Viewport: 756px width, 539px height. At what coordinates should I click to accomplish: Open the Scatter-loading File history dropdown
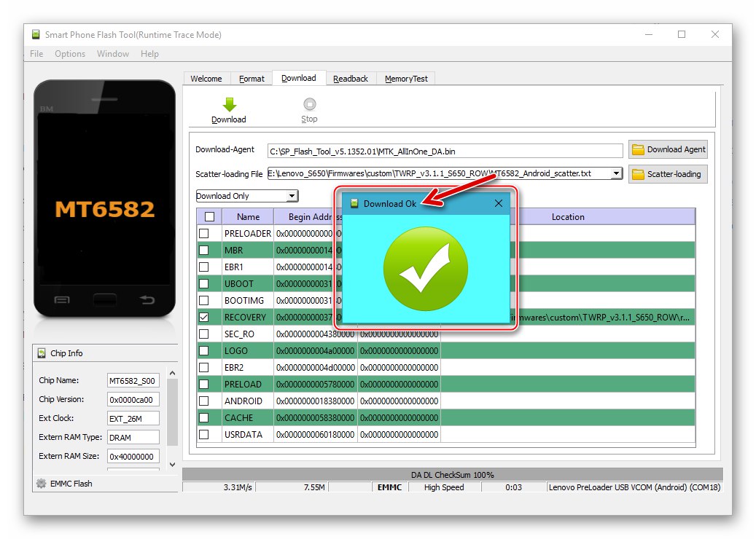pyautogui.click(x=617, y=173)
